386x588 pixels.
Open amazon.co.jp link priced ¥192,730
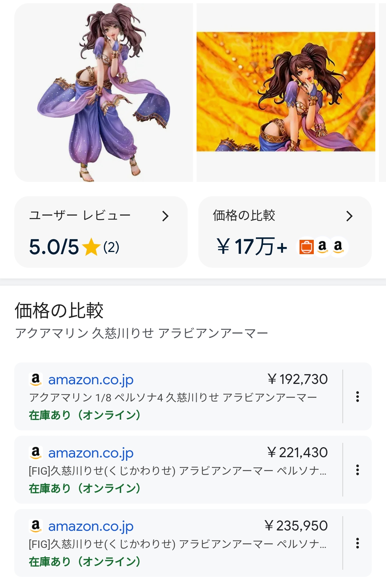pyautogui.click(x=91, y=380)
